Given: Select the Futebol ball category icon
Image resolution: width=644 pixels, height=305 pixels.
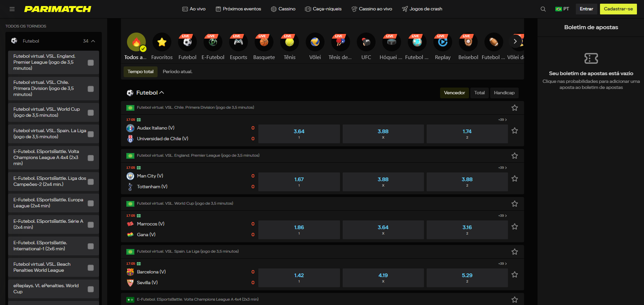Looking at the screenshot, I should (x=187, y=42).
